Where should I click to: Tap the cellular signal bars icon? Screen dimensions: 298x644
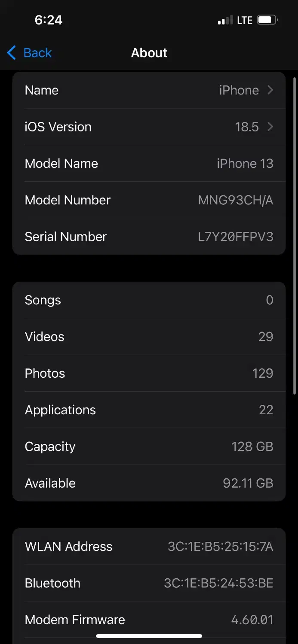(225, 20)
